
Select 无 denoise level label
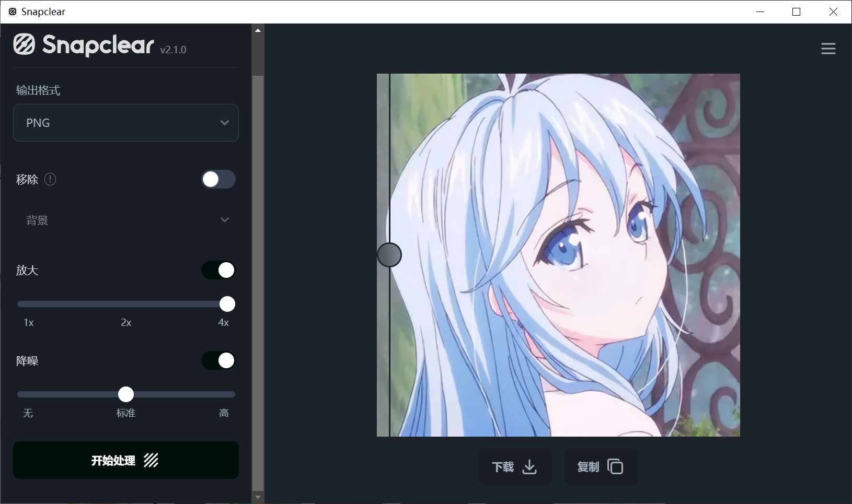[x=28, y=413]
